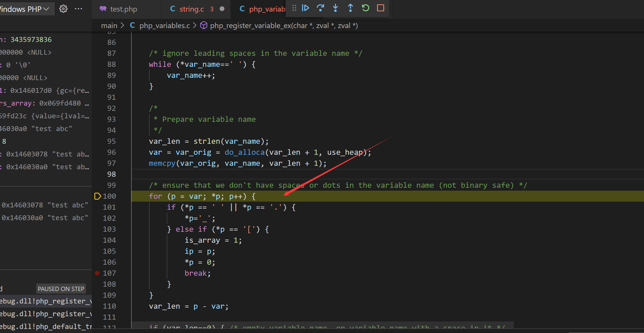Grab the debug toolbar drag handle

pos(294,8)
